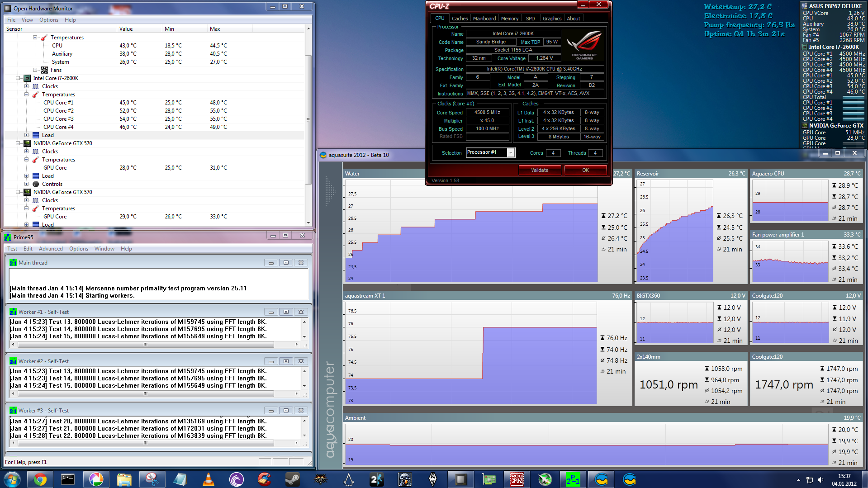868x488 pixels.
Task: Open Windows Explorer folder taskbar icon
Action: point(124,479)
